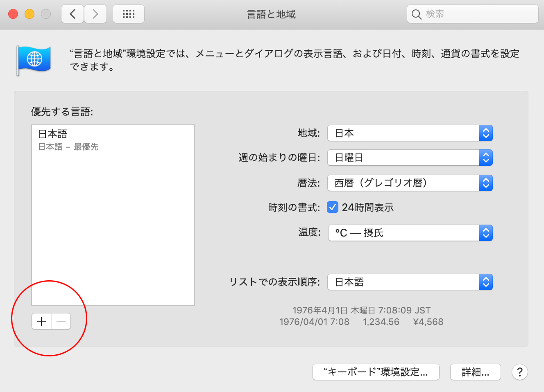Viewport: 544px width, 392px height.
Task: Open the 地域 dropdown showing 日本
Action: click(410, 133)
